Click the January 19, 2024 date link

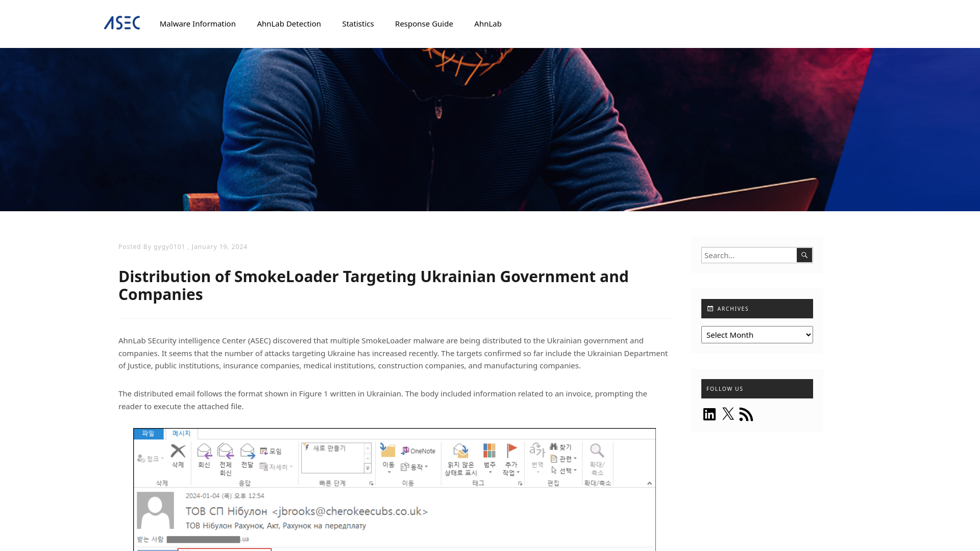219,246
